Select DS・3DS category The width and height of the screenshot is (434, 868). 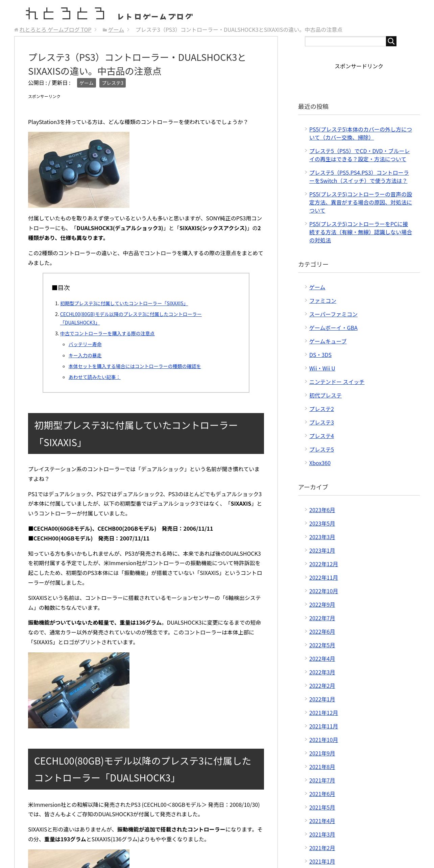[320, 355]
